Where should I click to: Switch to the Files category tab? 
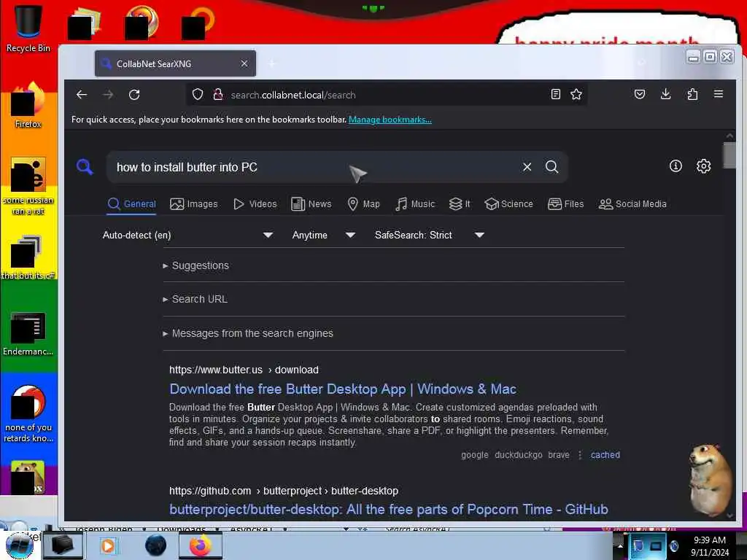(x=565, y=204)
